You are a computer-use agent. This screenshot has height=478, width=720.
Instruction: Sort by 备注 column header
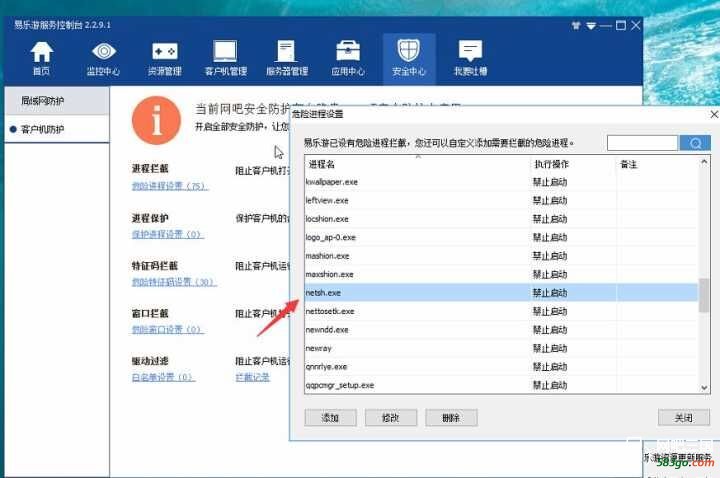click(657, 164)
